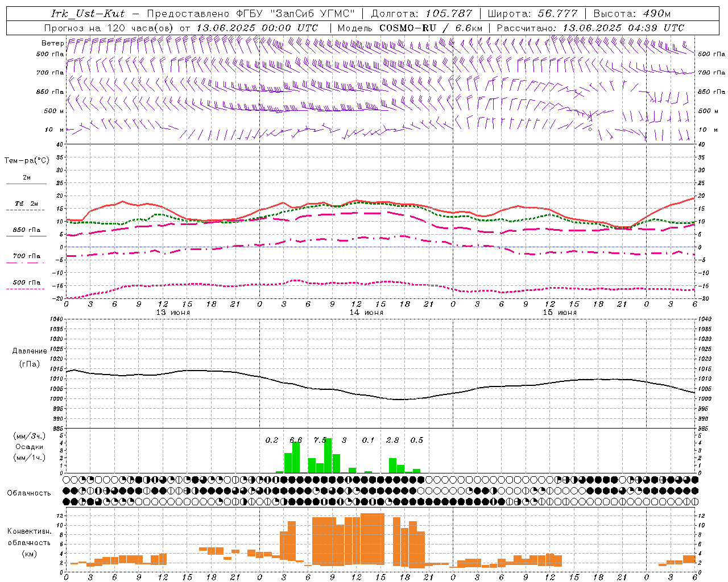Click the "(мм/3ч.)" precipitation unit label

pyautogui.click(x=30, y=436)
